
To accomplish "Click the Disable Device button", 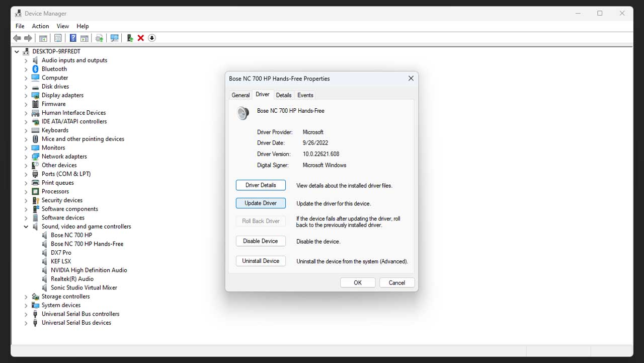I will coord(261,241).
